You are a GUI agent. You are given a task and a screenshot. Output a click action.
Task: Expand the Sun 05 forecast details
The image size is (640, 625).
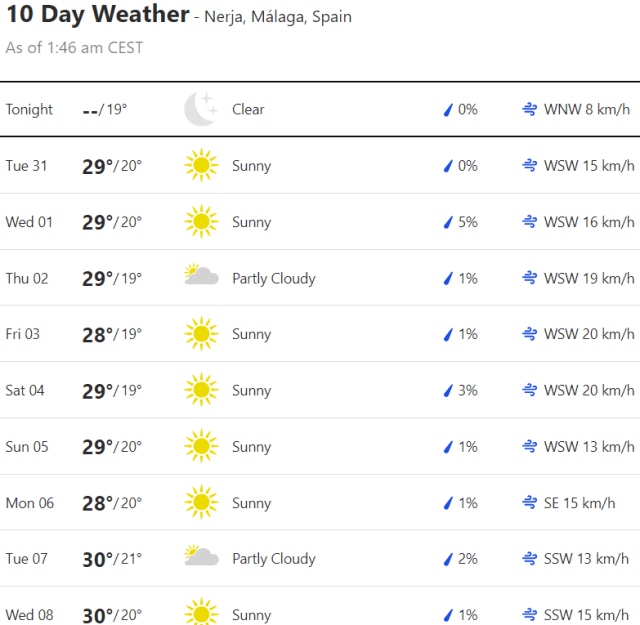coord(320,447)
